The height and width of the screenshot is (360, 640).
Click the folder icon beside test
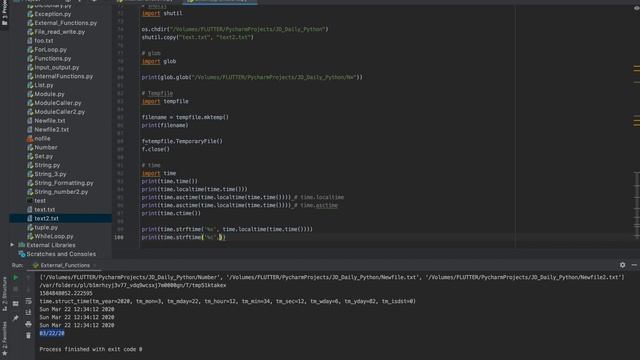click(30, 201)
